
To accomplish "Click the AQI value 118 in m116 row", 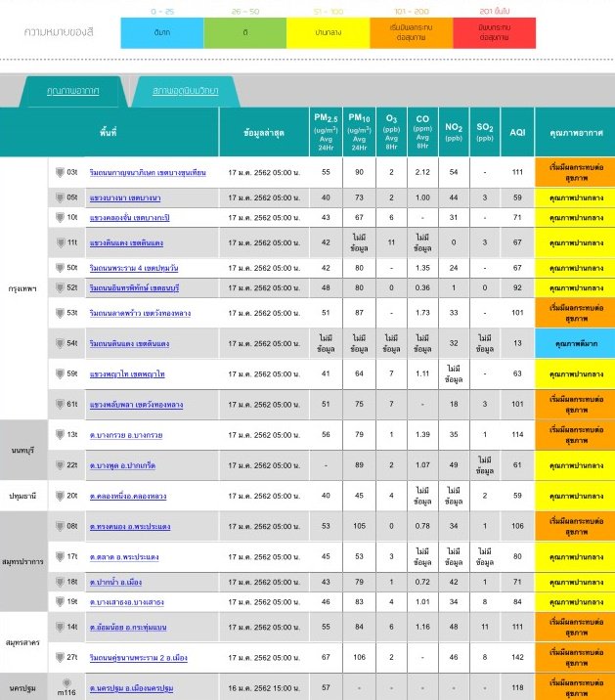I will pos(517,688).
